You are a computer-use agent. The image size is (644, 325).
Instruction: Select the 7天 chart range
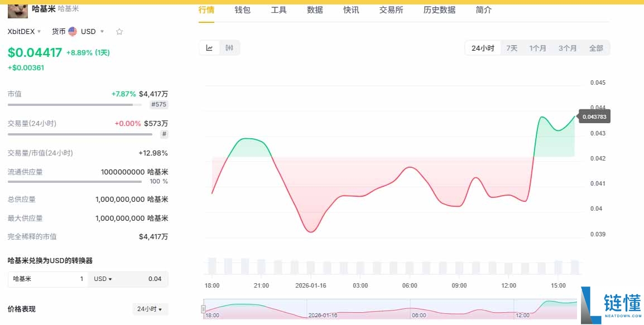pyautogui.click(x=512, y=48)
